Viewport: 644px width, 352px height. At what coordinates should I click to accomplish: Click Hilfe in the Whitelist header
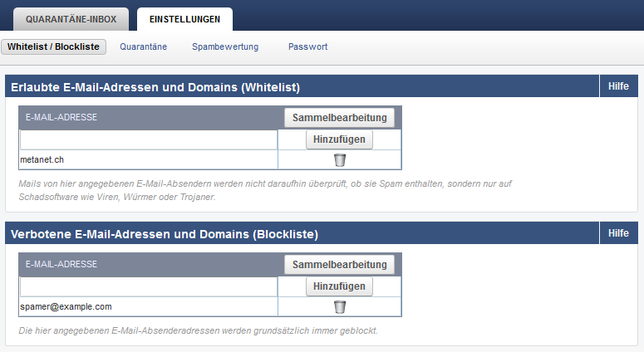click(x=618, y=86)
